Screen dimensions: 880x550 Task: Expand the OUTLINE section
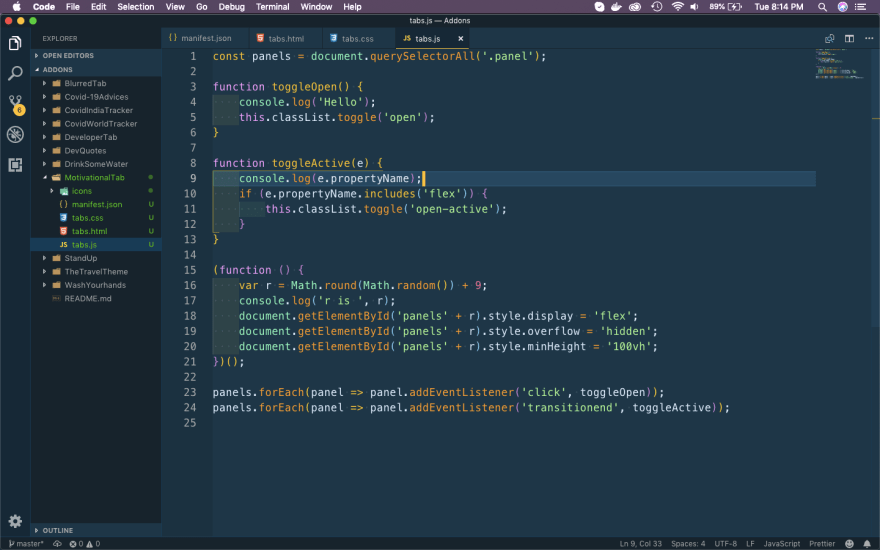pyautogui.click(x=96, y=530)
